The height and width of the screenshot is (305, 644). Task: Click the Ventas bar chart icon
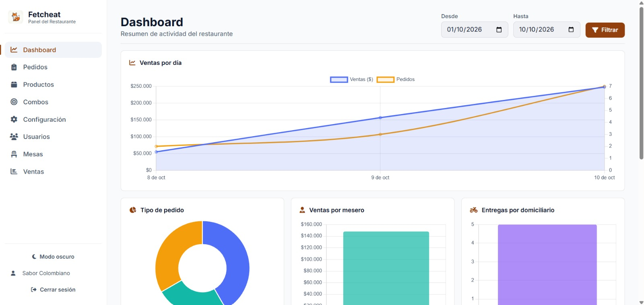tap(14, 171)
